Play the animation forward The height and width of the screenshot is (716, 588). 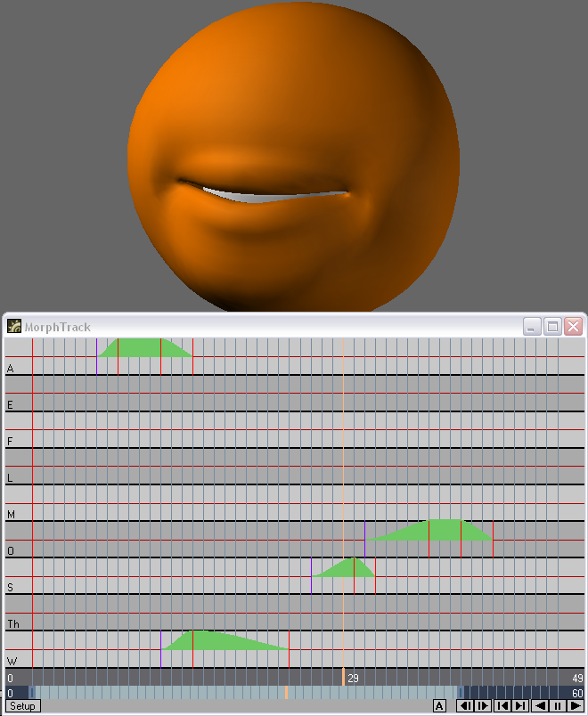(576, 706)
